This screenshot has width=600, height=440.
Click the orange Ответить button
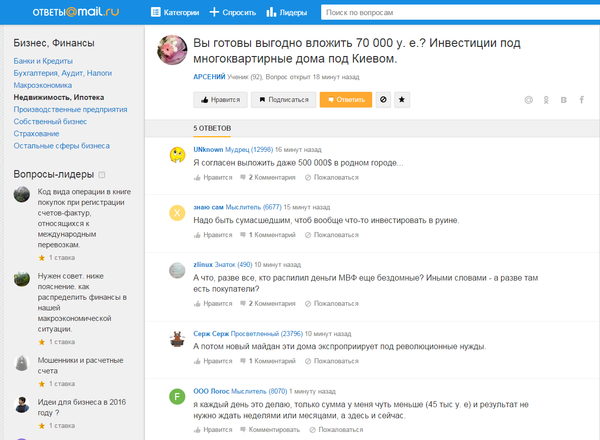tap(346, 100)
